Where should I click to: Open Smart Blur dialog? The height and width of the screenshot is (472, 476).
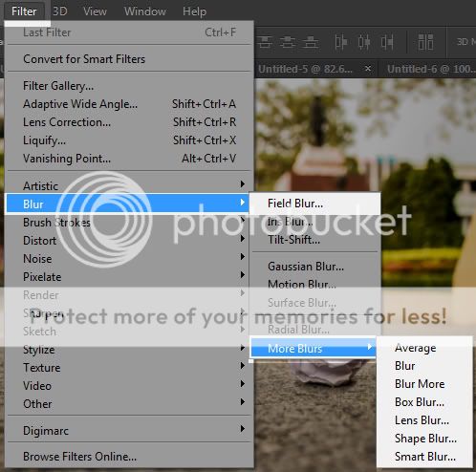pos(424,457)
